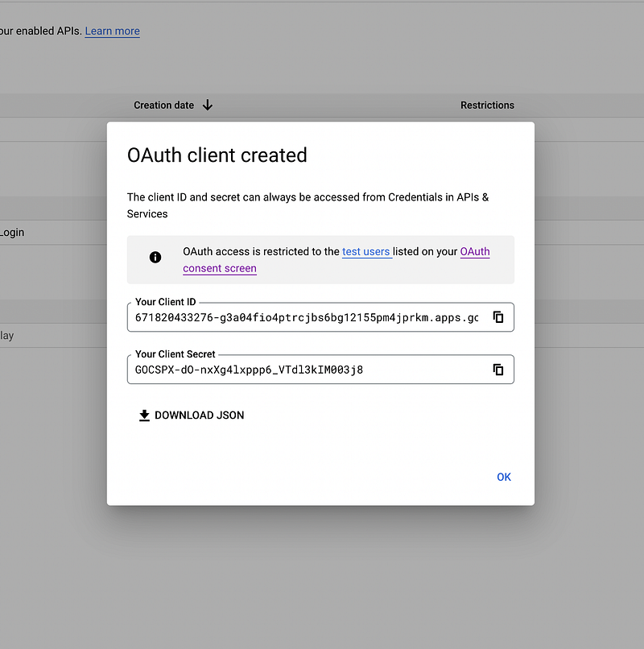
Task: Open the test users link
Action: [x=365, y=252]
